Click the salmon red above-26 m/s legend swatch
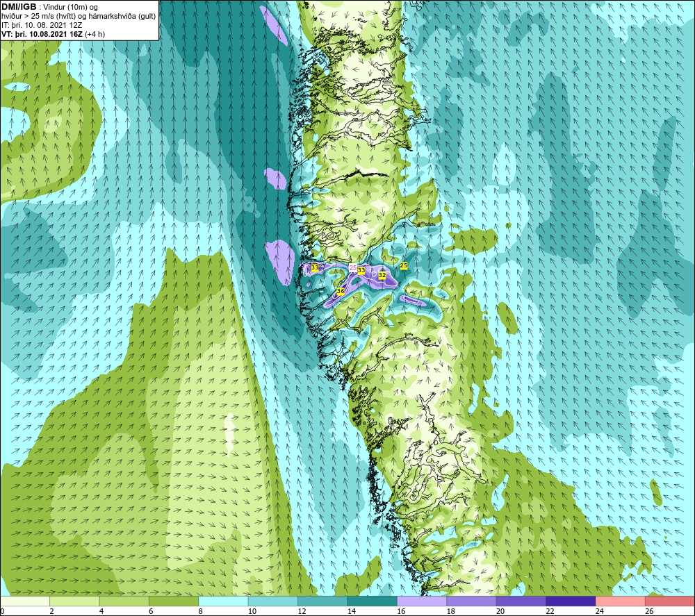Screen dimensions: 695x616 coord(670,601)
